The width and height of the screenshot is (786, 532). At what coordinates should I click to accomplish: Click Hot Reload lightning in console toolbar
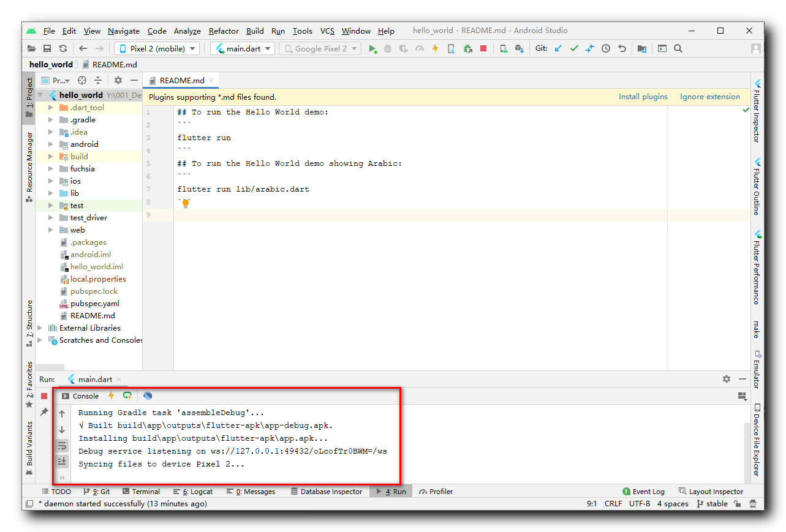click(111, 396)
